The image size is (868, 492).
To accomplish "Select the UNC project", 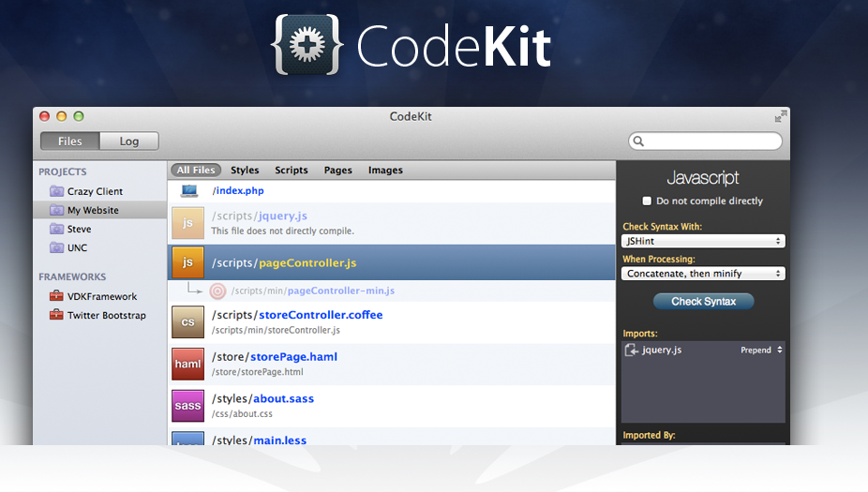I will pyautogui.click(x=77, y=247).
